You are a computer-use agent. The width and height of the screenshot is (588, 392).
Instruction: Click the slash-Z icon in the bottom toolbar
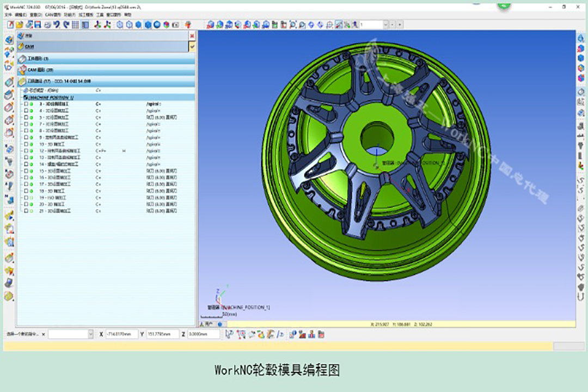click(280, 334)
